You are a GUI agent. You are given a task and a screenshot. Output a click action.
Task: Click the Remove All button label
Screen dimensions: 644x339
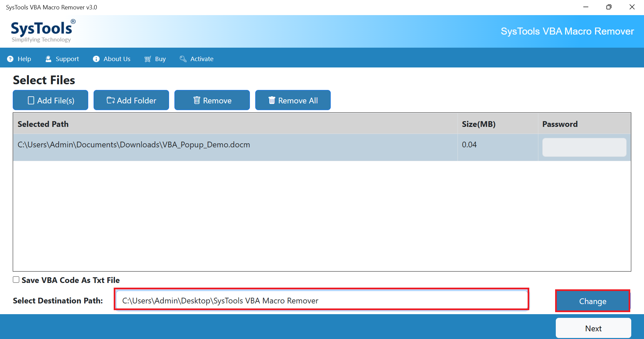click(x=298, y=101)
